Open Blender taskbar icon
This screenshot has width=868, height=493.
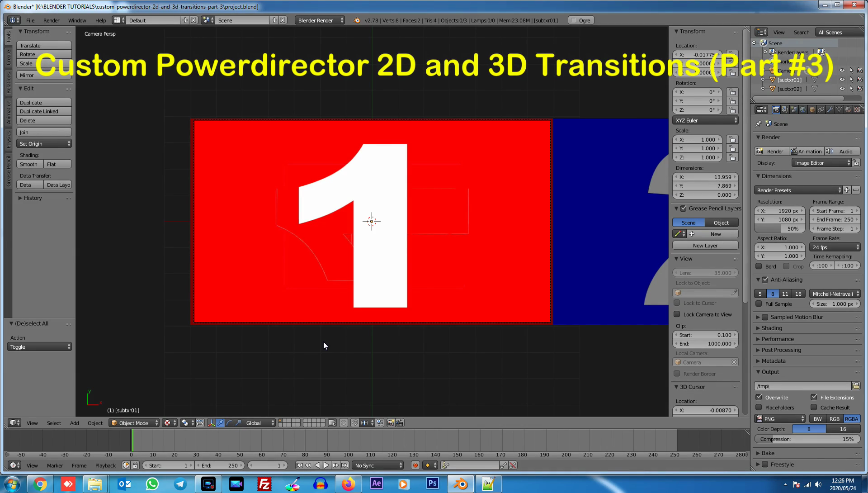tap(460, 484)
